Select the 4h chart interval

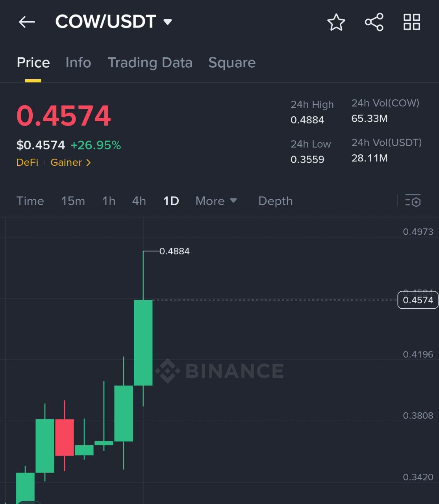pyautogui.click(x=139, y=201)
